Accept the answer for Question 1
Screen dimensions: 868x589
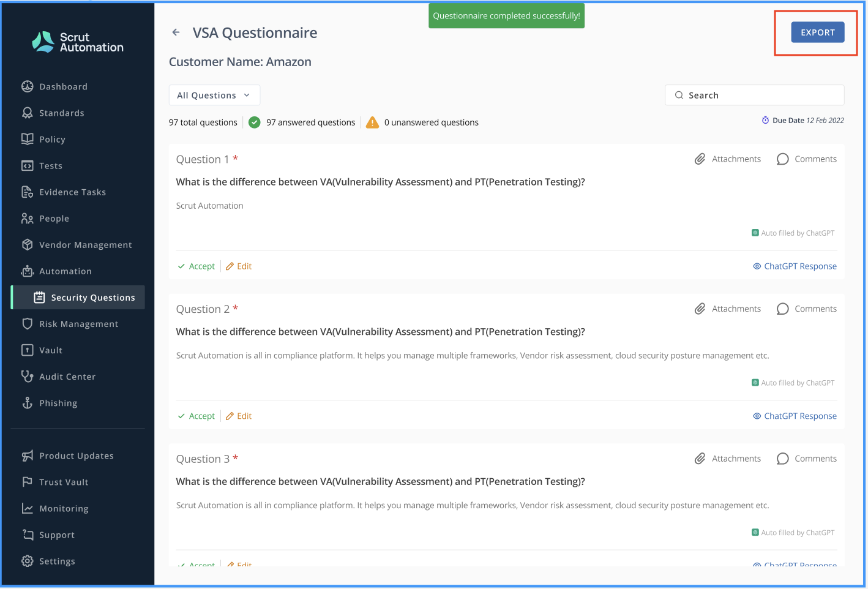click(196, 266)
